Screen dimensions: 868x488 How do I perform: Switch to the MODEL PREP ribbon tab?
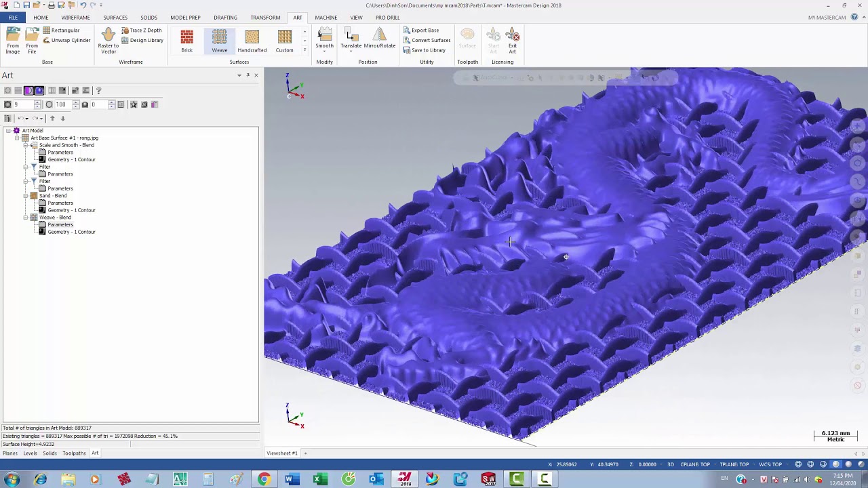185,18
